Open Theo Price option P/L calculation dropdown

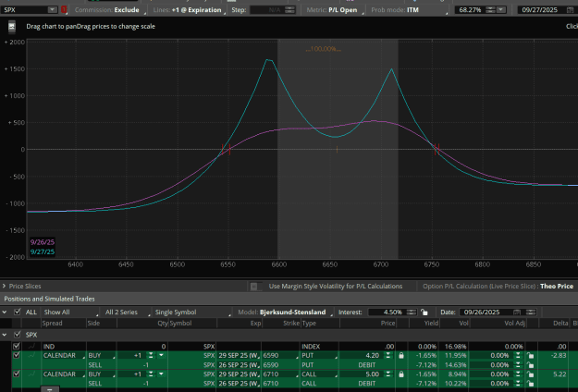pyautogui.click(x=557, y=287)
